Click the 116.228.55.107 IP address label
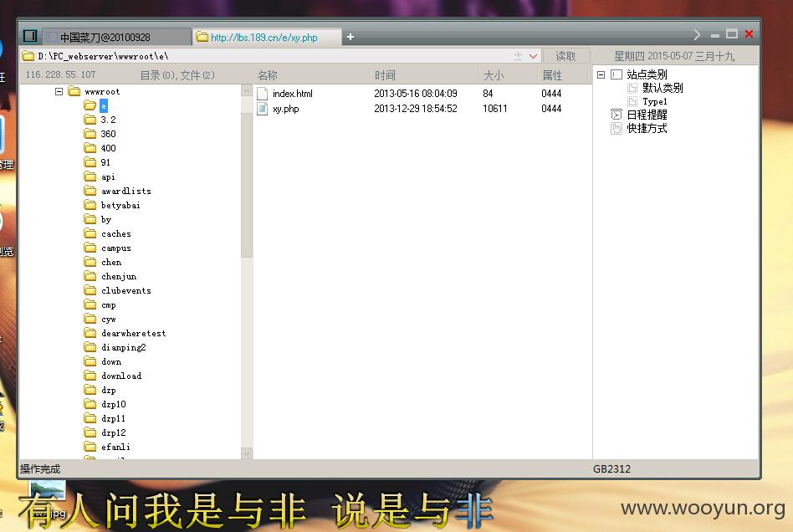793x532 pixels. coord(61,74)
